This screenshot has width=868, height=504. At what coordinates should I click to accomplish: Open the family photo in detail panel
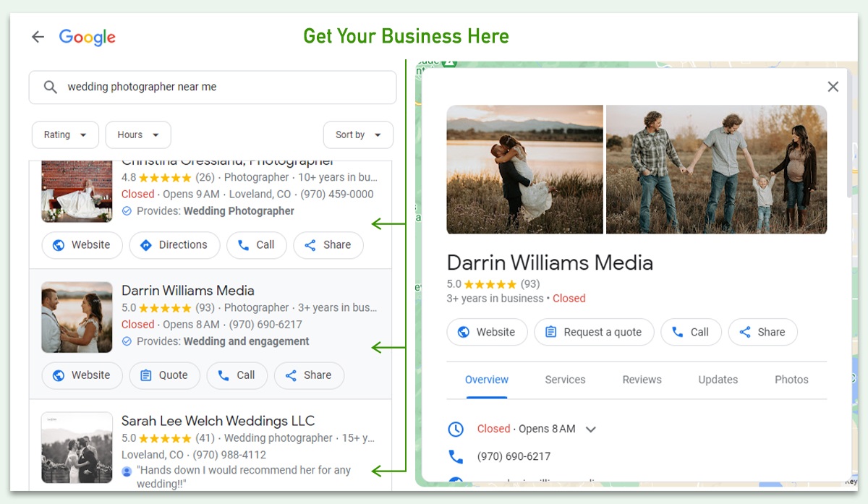pos(716,170)
